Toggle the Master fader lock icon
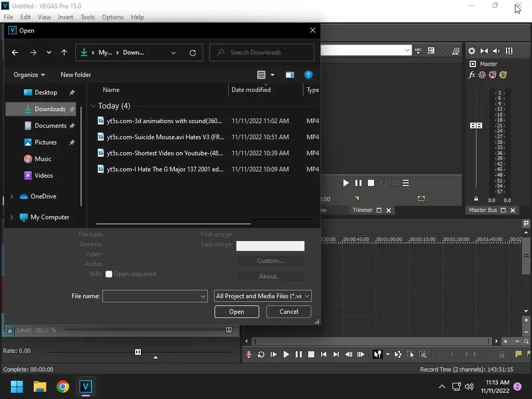The height and width of the screenshot is (399, 532). click(x=476, y=199)
